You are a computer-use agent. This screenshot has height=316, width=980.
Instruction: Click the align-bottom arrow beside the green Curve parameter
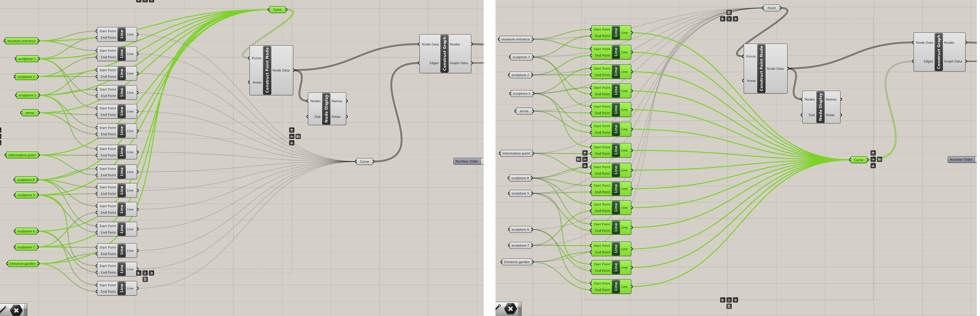873,166
